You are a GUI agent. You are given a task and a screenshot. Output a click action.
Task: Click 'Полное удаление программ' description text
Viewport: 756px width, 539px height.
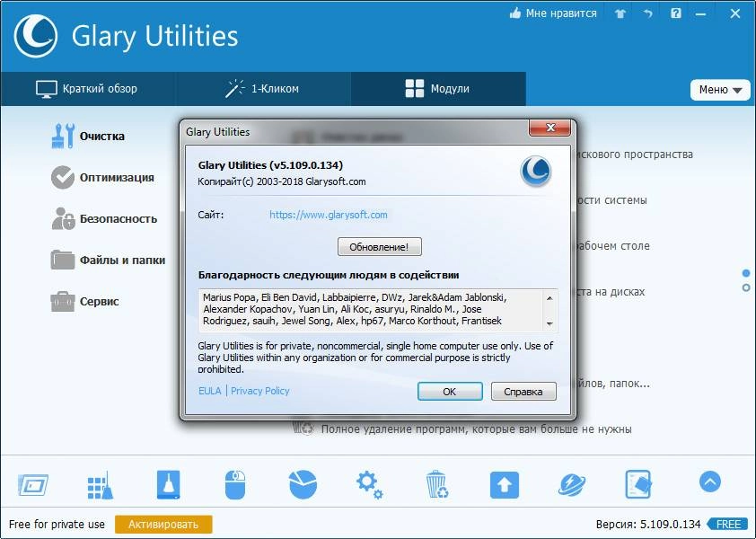[476, 429]
